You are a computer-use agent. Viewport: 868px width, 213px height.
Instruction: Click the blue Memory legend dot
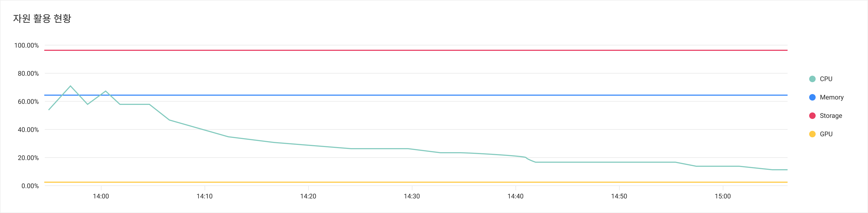coord(812,97)
